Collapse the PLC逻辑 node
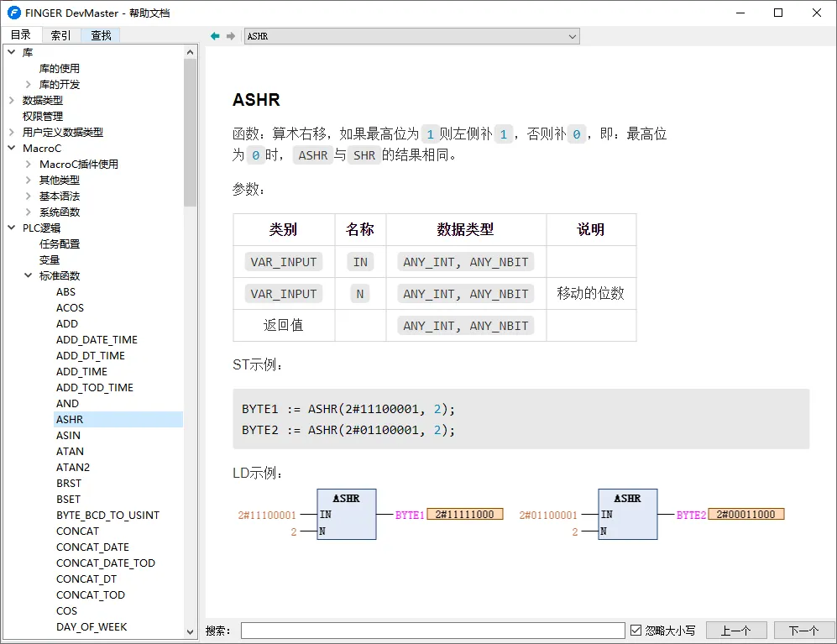Image resolution: width=837 pixels, height=644 pixels. (x=11, y=228)
